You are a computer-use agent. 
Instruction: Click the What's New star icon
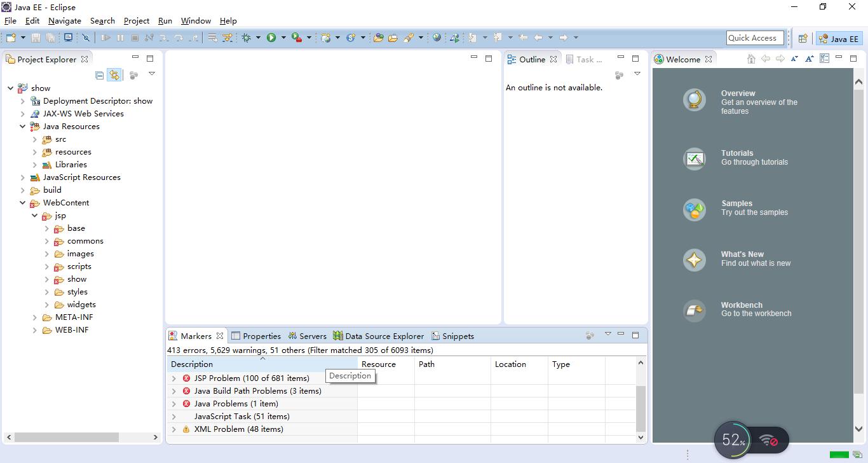695,260
